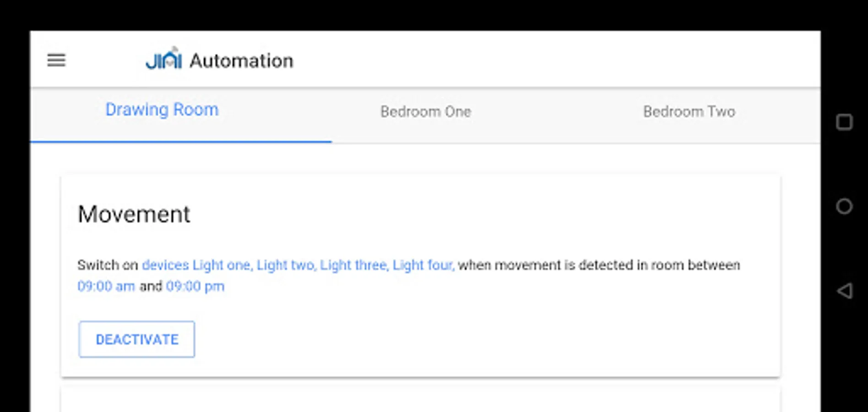Click the 'Light four' device link
The width and height of the screenshot is (868, 412).
(423, 265)
